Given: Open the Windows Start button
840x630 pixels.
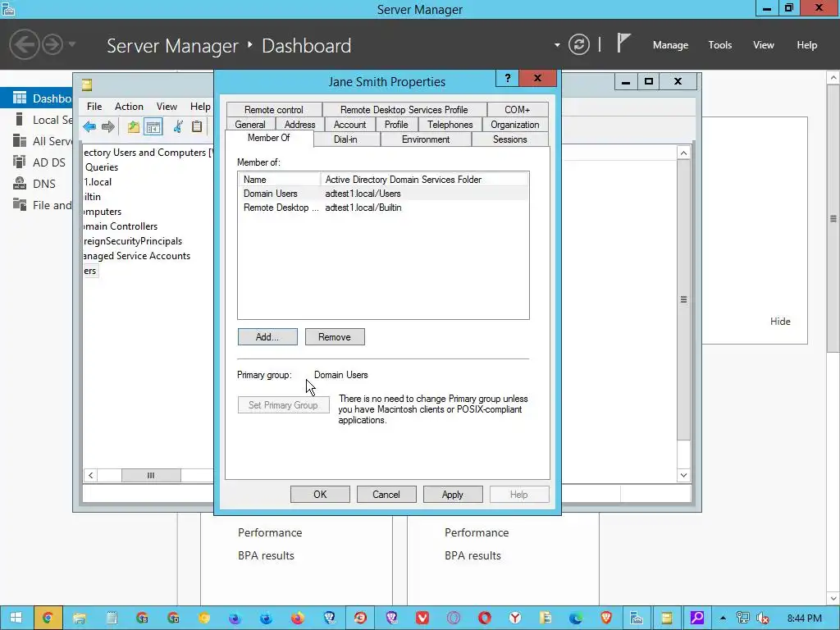Looking at the screenshot, I should tap(16, 619).
